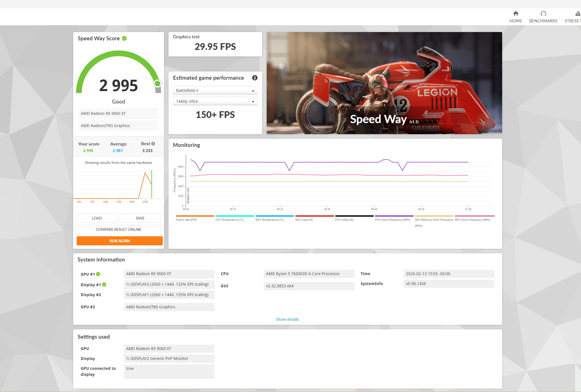Click the Best score value 3 233
Screen dimensions: 581x392
[x=147, y=151]
